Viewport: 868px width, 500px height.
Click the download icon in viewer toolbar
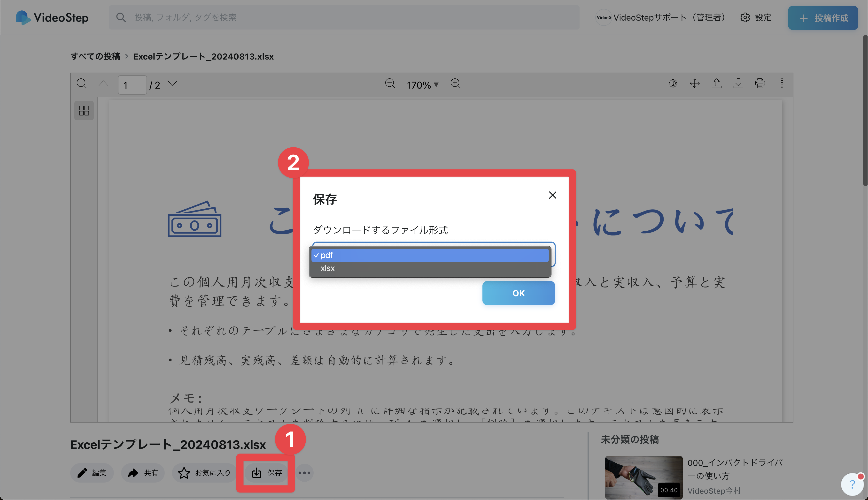738,83
